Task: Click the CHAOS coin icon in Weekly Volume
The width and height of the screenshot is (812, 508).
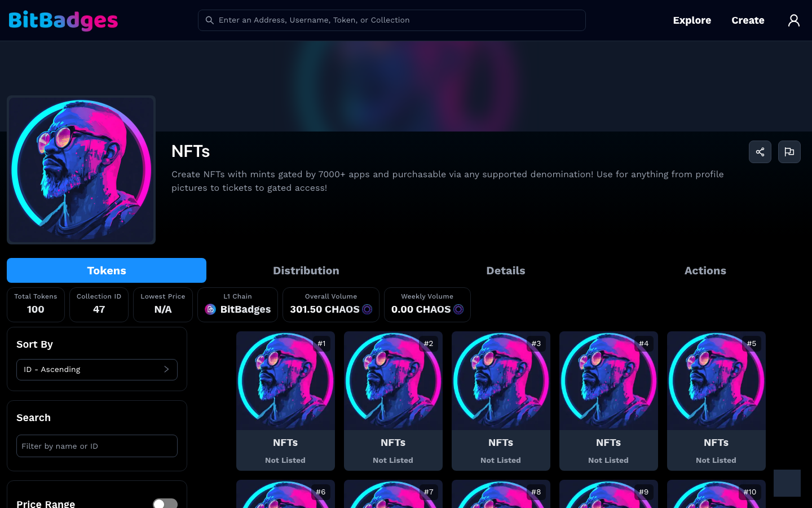Action: click(x=458, y=309)
